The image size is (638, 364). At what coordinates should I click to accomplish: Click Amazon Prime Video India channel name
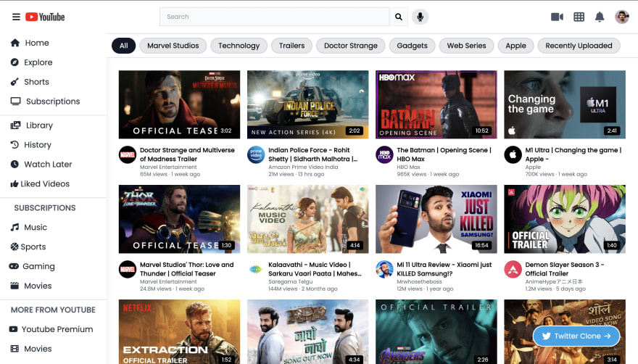tap(303, 167)
